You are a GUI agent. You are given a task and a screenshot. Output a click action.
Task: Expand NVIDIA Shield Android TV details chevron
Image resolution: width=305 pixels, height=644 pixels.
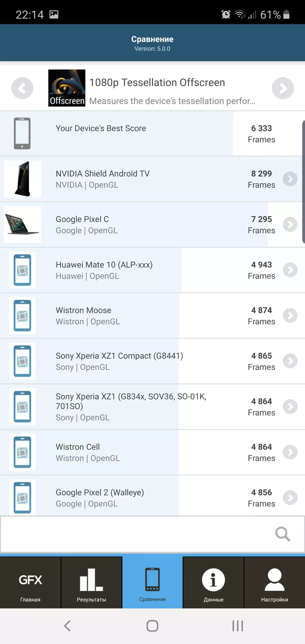290,179
